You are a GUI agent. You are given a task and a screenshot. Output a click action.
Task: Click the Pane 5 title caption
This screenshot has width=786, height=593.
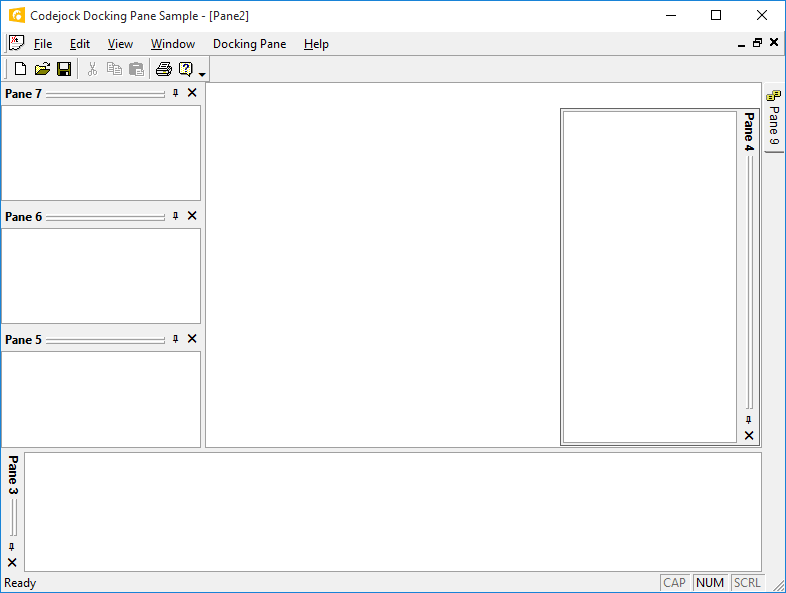point(23,339)
